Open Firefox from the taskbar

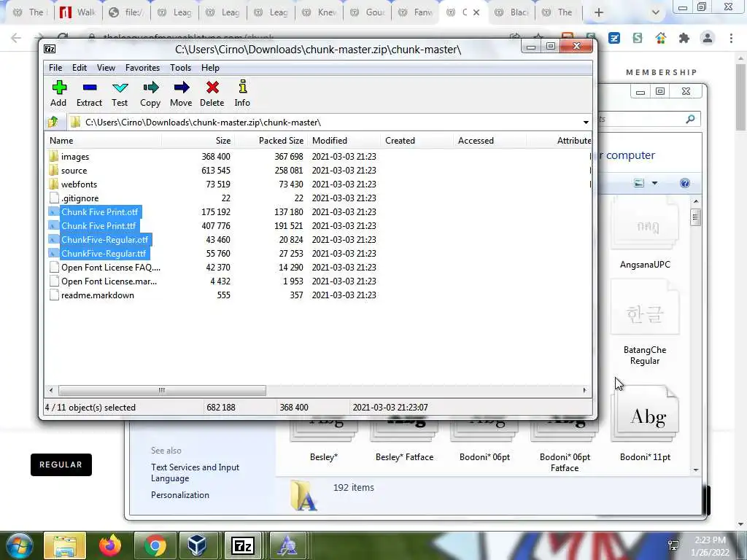click(110, 545)
